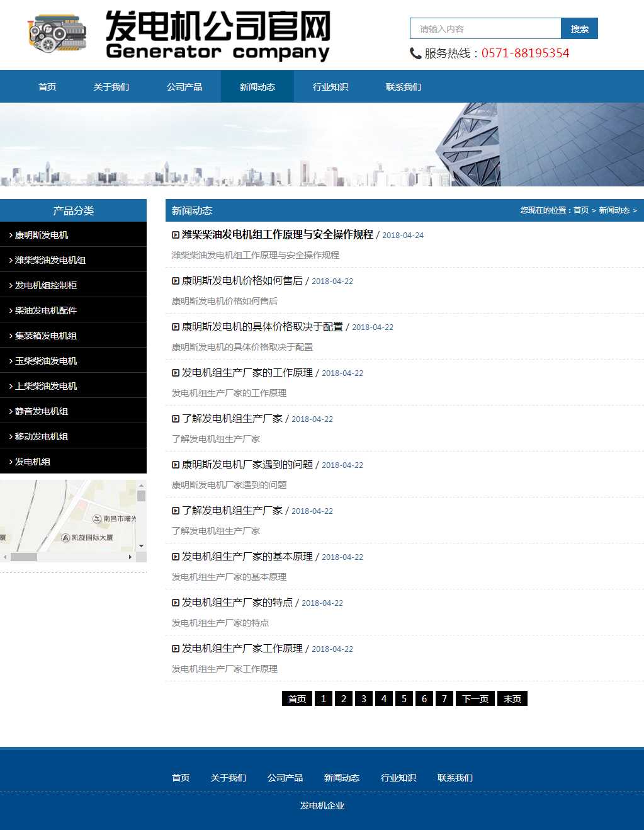Click the phone icon beside service hotline
644x830 pixels.
click(x=415, y=54)
